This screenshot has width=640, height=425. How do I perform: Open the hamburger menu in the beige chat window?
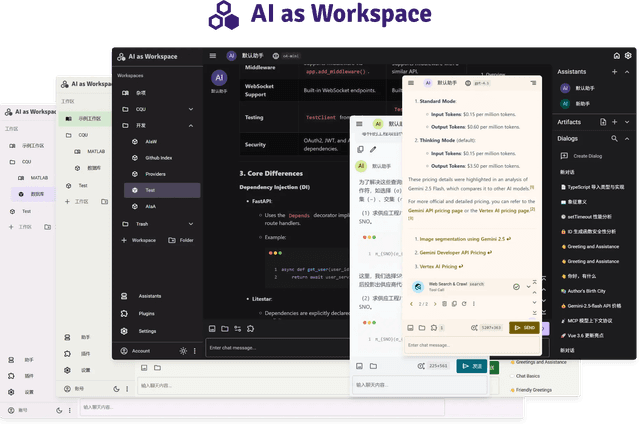(411, 83)
